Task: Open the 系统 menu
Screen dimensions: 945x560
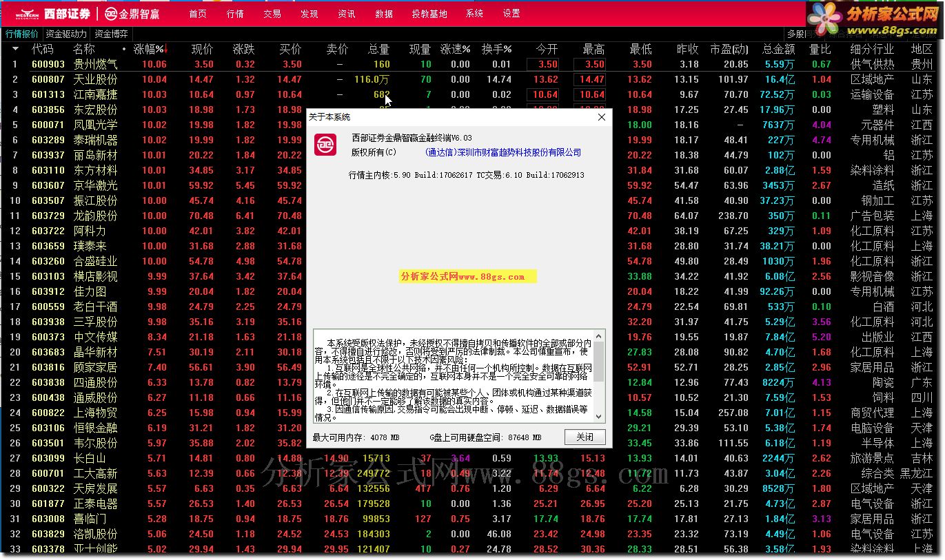Action: pos(474,14)
